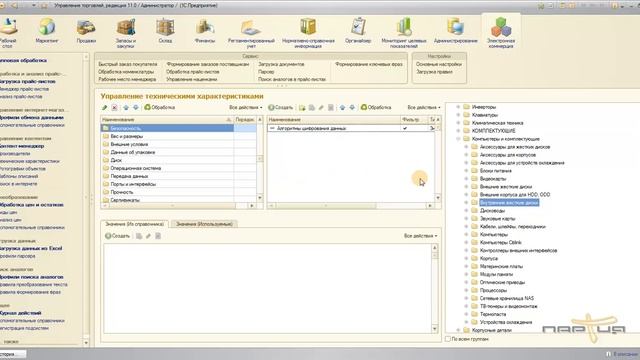This screenshot has width=640, height=360.
Task: Click the copy icon in values panel toolbar
Action: [x=139, y=236]
